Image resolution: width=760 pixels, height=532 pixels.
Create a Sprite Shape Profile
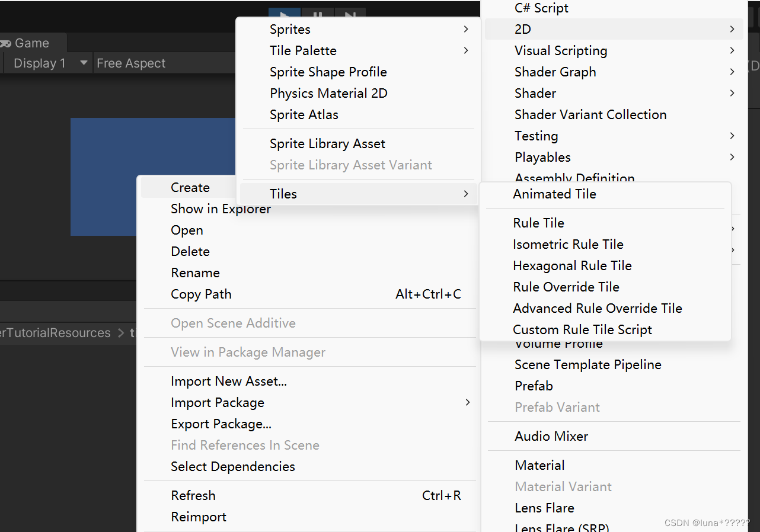(x=358, y=72)
